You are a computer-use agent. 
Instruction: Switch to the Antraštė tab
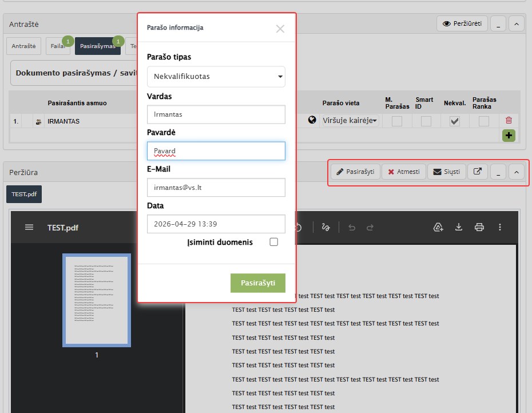pyautogui.click(x=24, y=46)
